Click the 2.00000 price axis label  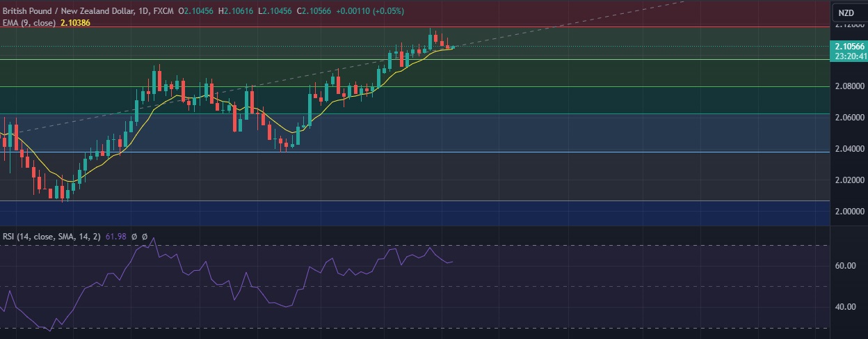coord(850,212)
